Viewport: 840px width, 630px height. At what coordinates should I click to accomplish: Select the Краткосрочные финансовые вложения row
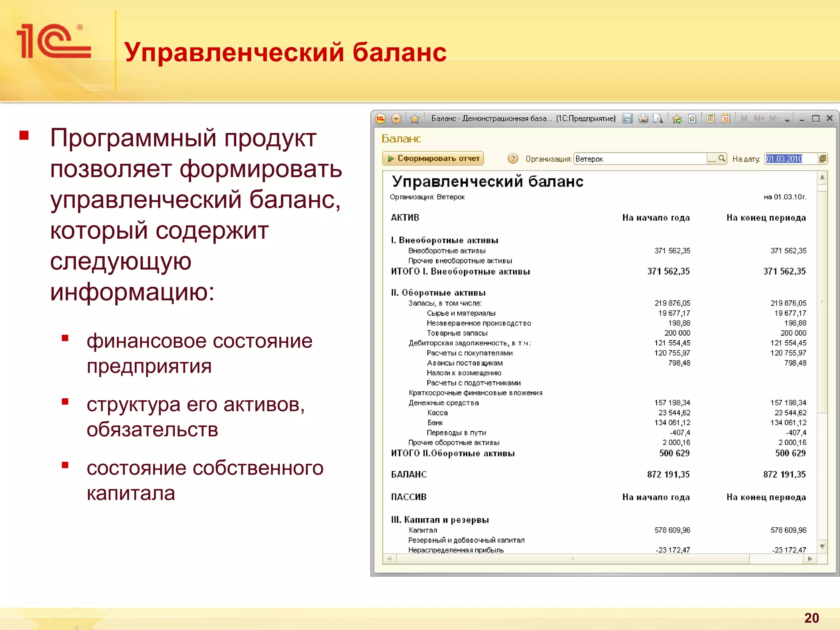(x=599, y=393)
